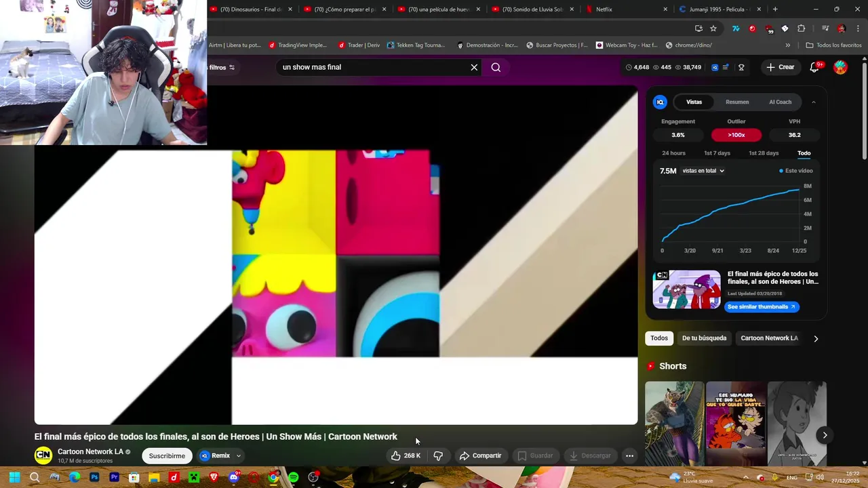Viewport: 868px width, 488px height.
Task: Click the >100x Outlier badge
Action: (736, 135)
